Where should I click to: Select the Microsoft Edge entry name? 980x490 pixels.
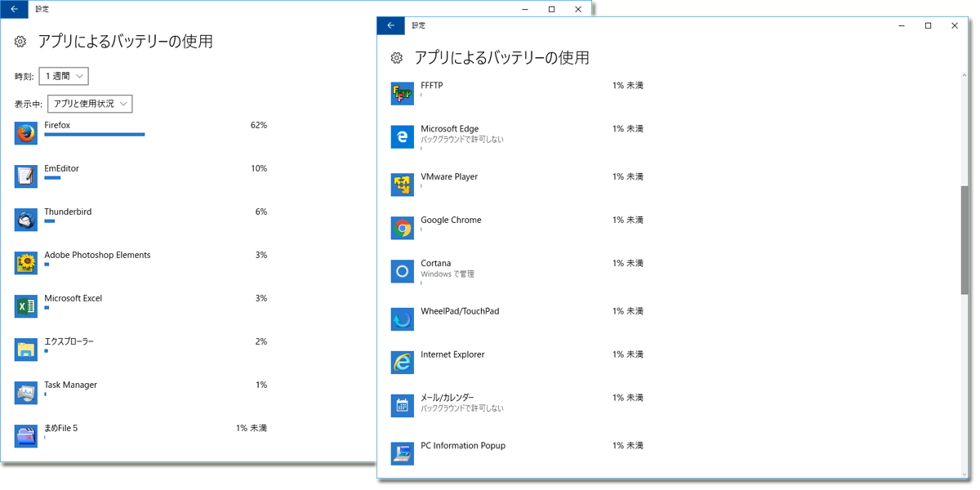tap(450, 128)
